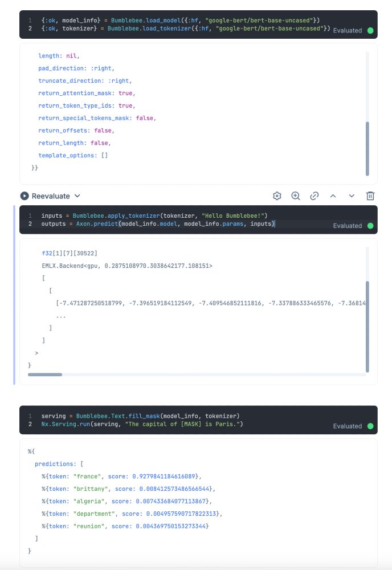The image size is (392, 570).
Task: Place cursor in apply_tokenizer code line
Action: coord(154,215)
